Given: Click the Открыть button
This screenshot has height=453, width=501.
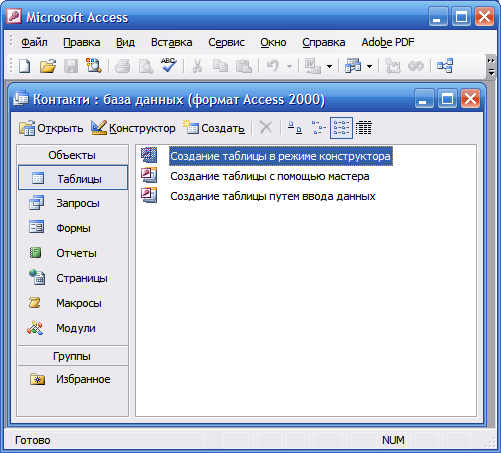Looking at the screenshot, I should pos(51,128).
